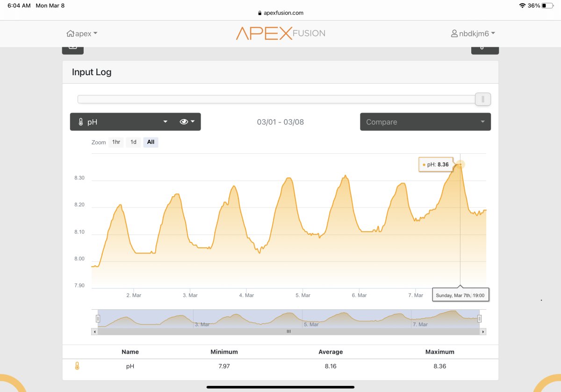Click the navigator scrollbar thumb
The width and height of the screenshot is (561, 392).
288,332
